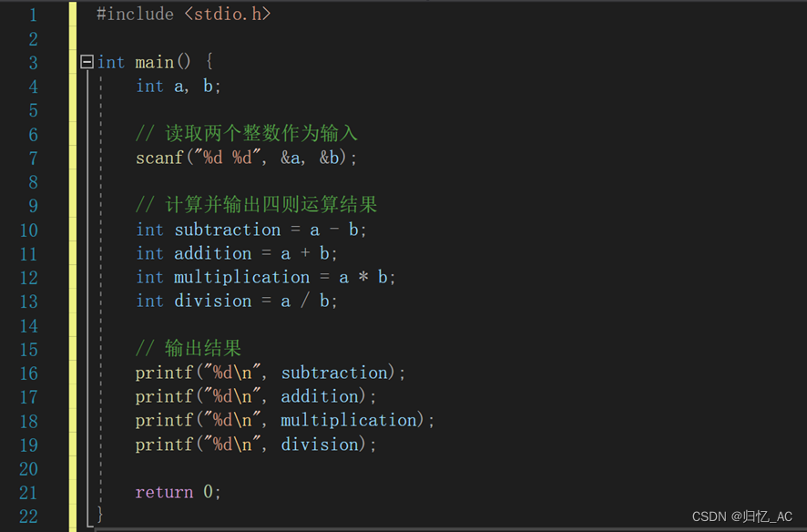Screen dimensions: 807x532
Task: Click the main function name
Action: point(155,62)
